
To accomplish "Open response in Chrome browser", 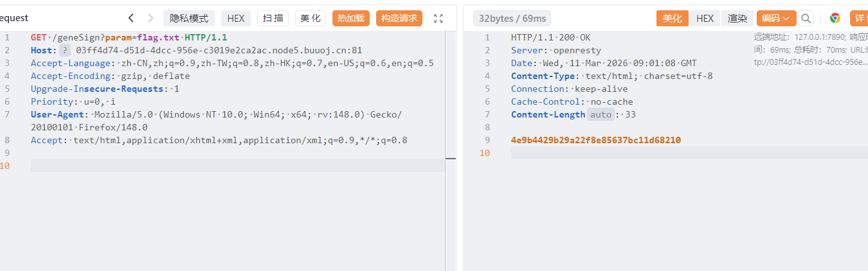I will 835,18.
